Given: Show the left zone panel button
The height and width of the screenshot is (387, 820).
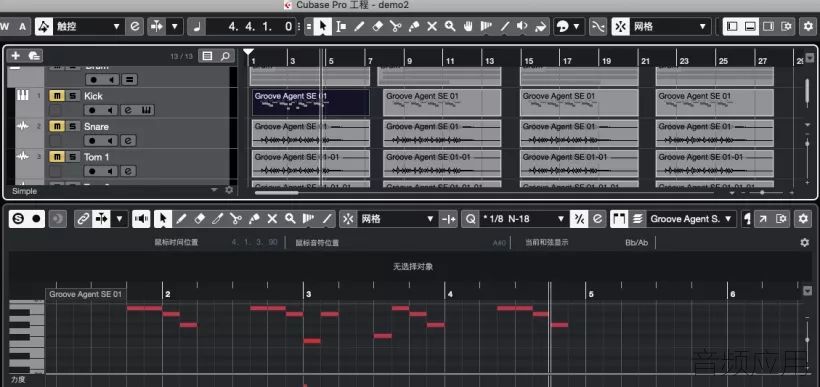Looking at the screenshot, I should coord(732,26).
